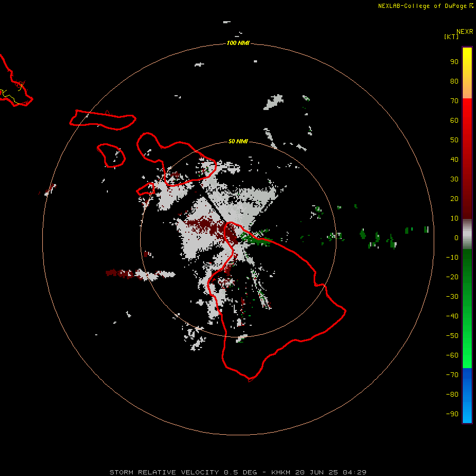Click the positive 90 value on velocity scale
476x476 pixels.
(454, 62)
